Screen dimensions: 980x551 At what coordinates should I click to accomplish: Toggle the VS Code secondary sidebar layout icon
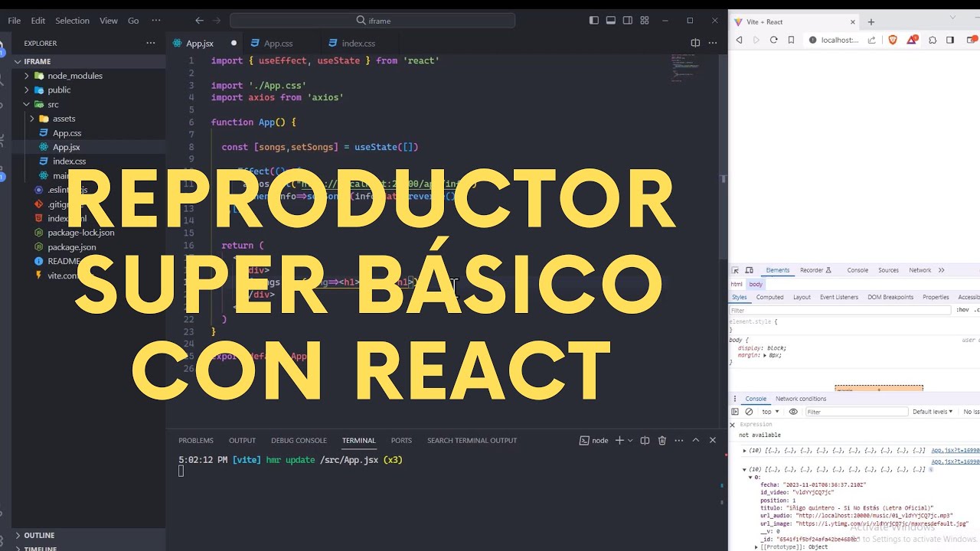(628, 21)
